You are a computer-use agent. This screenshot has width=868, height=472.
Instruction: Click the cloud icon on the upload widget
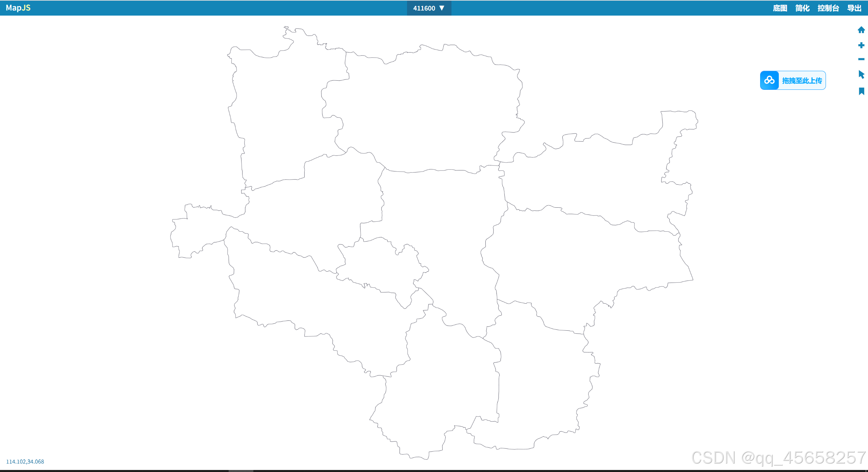[769, 80]
